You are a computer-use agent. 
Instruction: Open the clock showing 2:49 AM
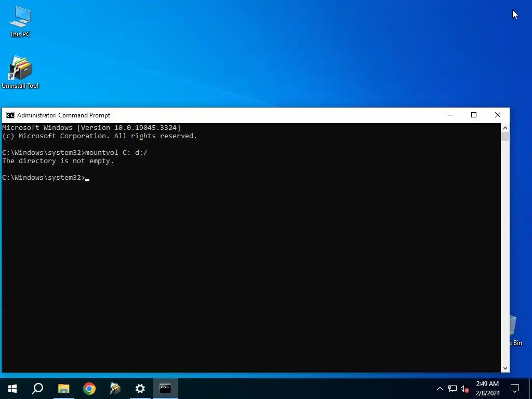tap(487, 389)
